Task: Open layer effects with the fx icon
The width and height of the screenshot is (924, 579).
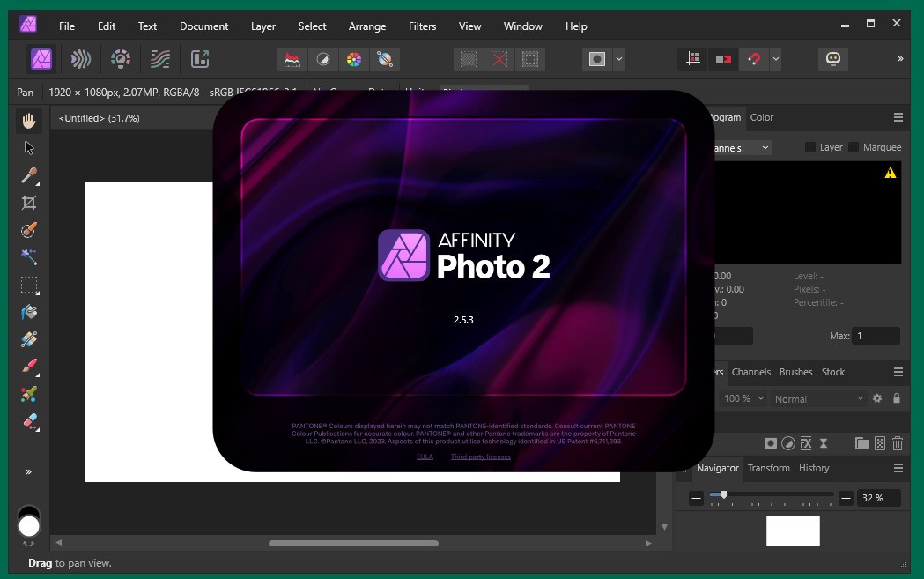Action: point(806,443)
